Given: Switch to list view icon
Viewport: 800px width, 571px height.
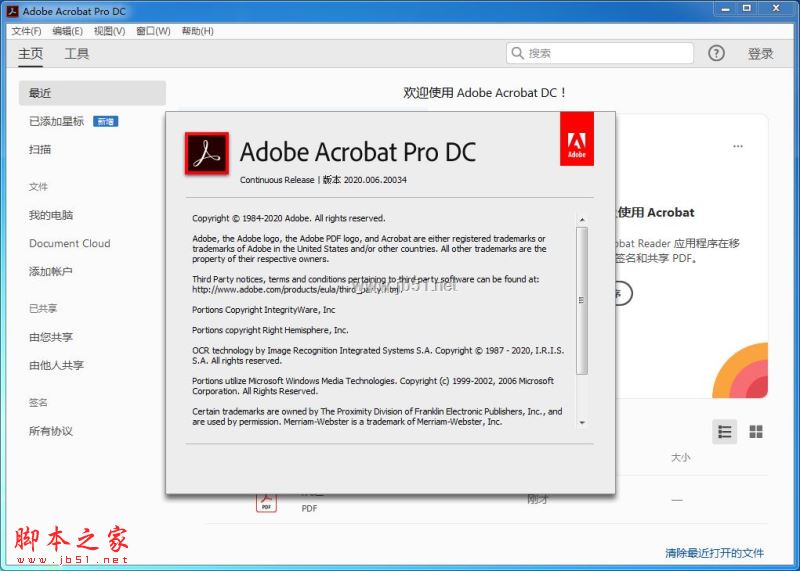Looking at the screenshot, I should [724, 432].
